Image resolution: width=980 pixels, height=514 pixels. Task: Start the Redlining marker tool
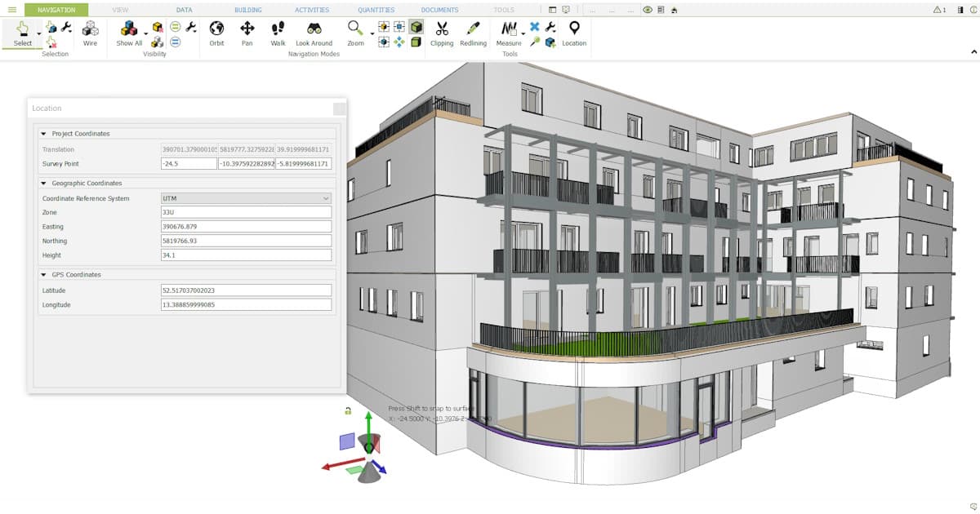point(473,33)
